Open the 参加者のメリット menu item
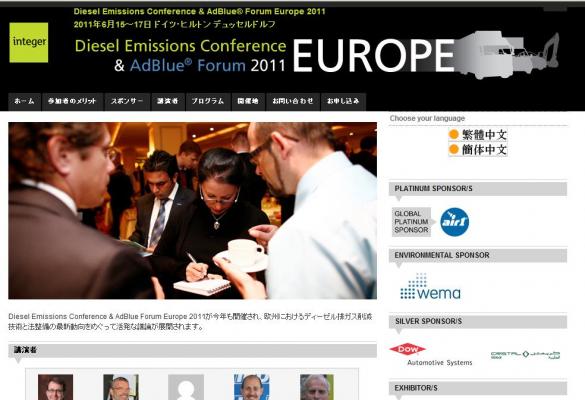The width and height of the screenshot is (585, 400). 72,101
